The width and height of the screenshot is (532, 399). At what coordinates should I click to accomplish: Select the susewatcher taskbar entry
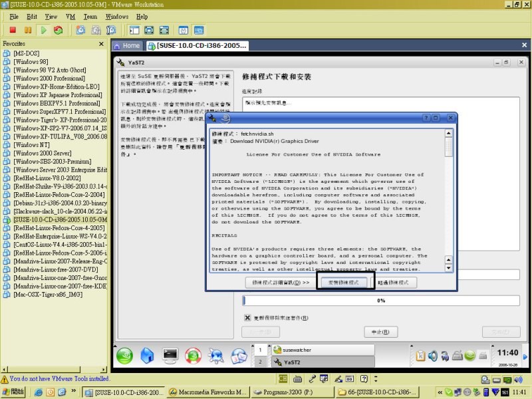[x=323, y=350]
